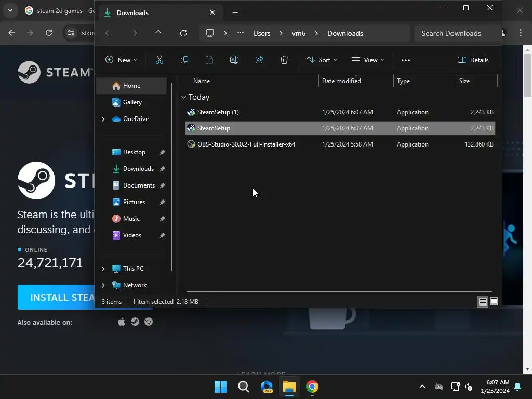Select the SteamSetup file row

(340, 128)
